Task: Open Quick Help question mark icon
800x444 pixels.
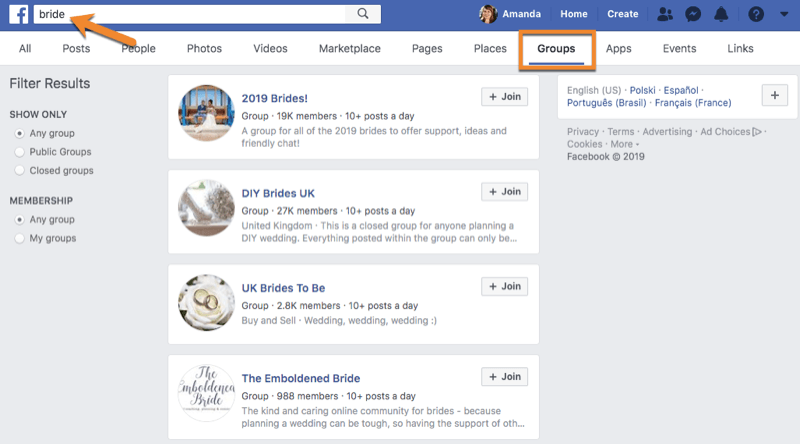Action: point(756,14)
